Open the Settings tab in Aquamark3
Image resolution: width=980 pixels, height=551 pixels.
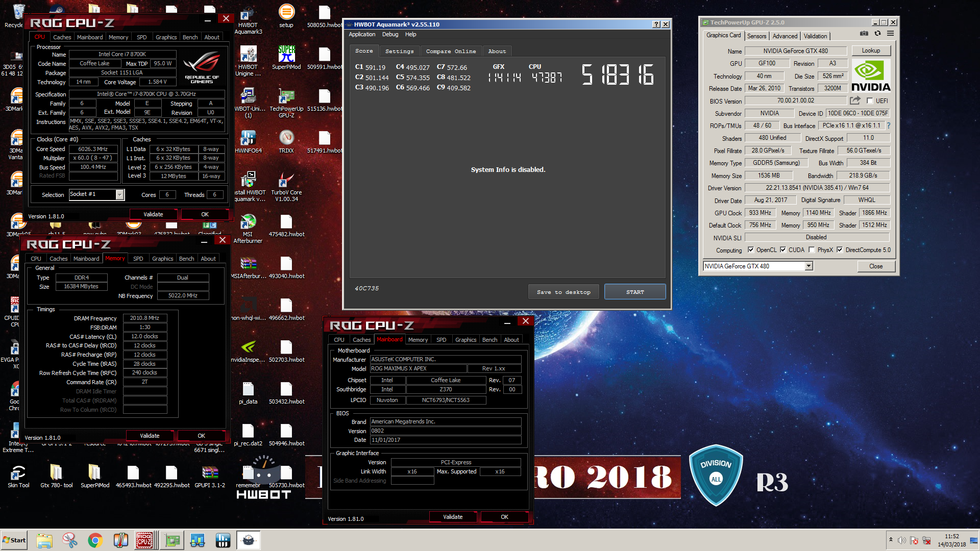point(399,52)
